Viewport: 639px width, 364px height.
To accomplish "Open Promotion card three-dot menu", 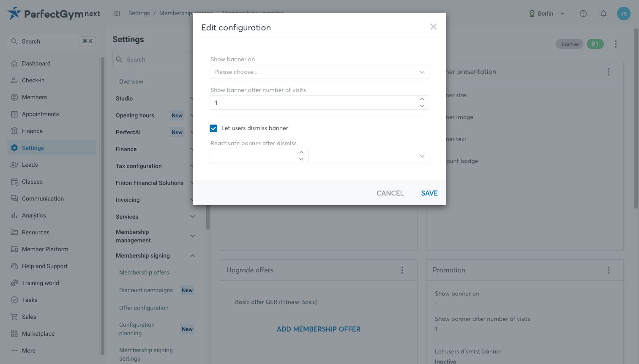I will (x=609, y=270).
